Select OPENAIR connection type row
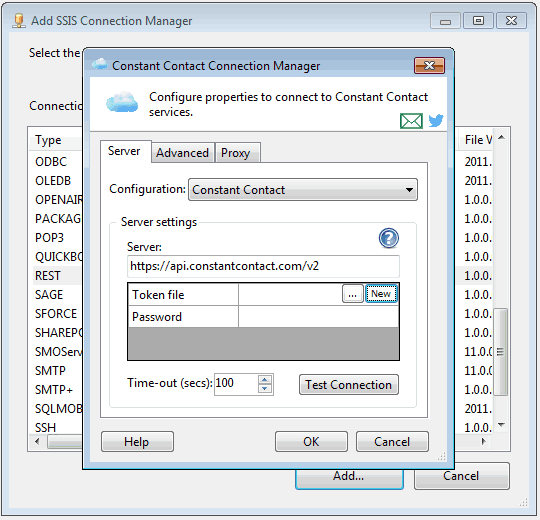This screenshot has height=520, width=540. 59,200
